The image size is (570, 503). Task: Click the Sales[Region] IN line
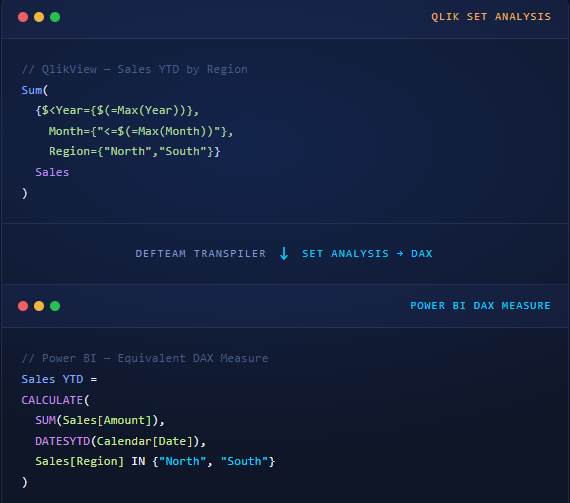155,462
